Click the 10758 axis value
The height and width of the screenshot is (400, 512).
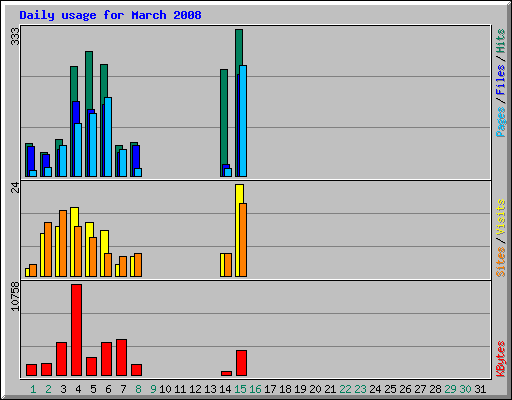coord(15,297)
